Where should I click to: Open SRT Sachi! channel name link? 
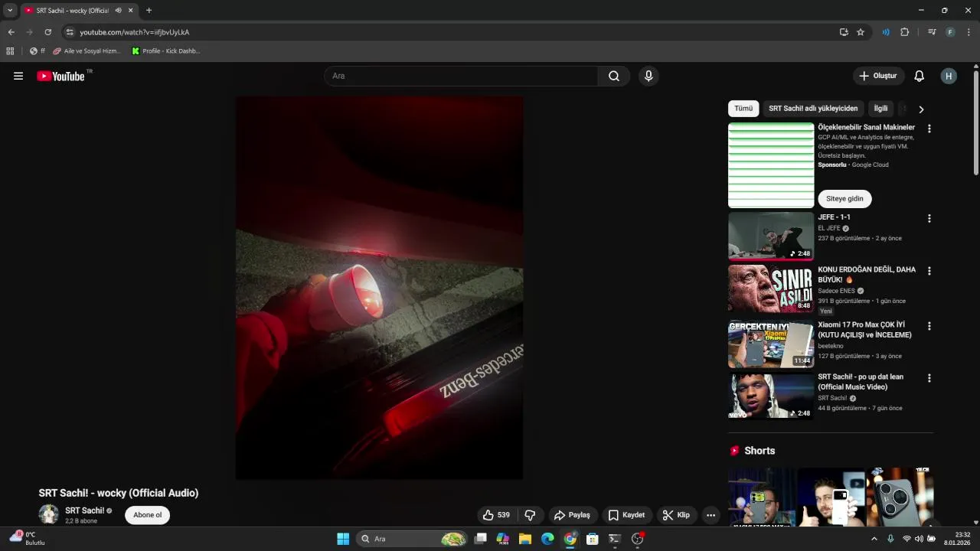(84, 510)
